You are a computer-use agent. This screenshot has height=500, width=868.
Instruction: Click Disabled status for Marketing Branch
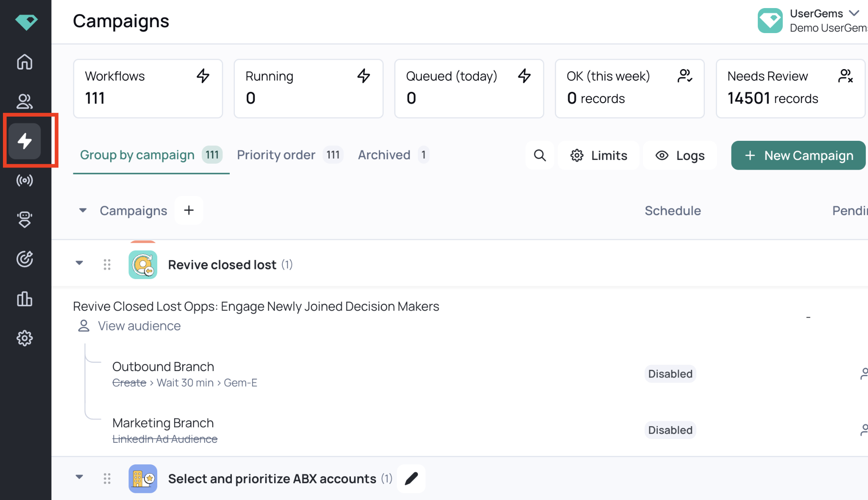coord(670,430)
